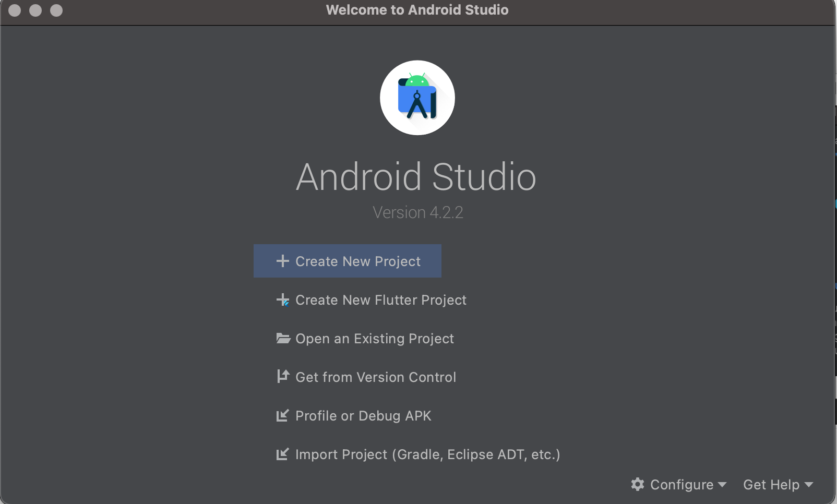Click the Android Studio logo

[417, 98]
